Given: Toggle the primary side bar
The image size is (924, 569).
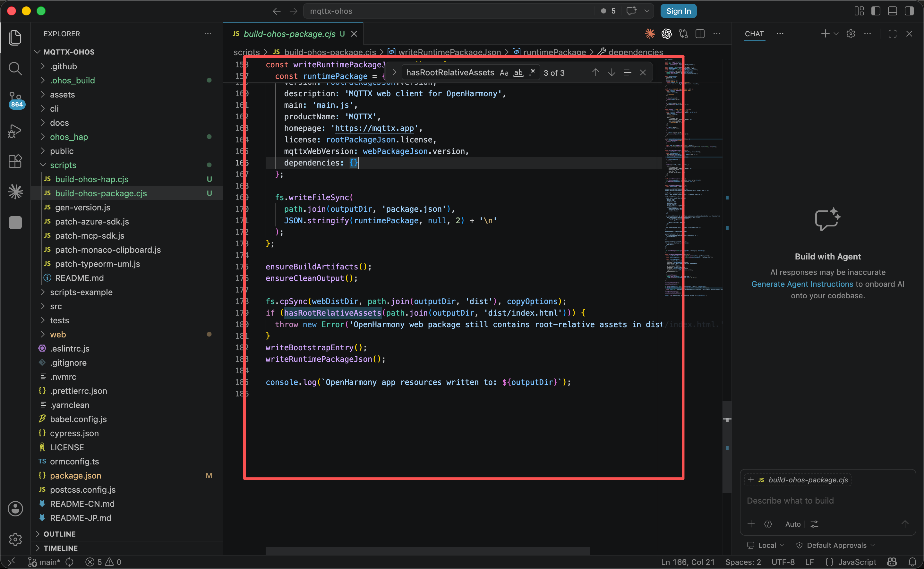Looking at the screenshot, I should point(876,11).
